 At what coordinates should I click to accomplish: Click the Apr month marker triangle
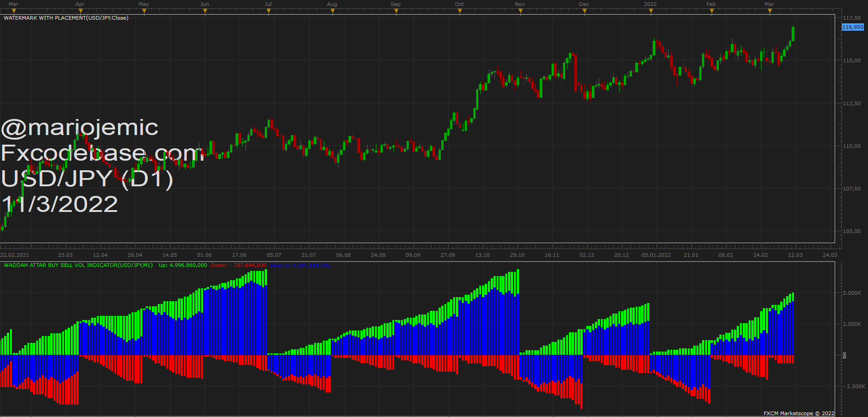80,11
